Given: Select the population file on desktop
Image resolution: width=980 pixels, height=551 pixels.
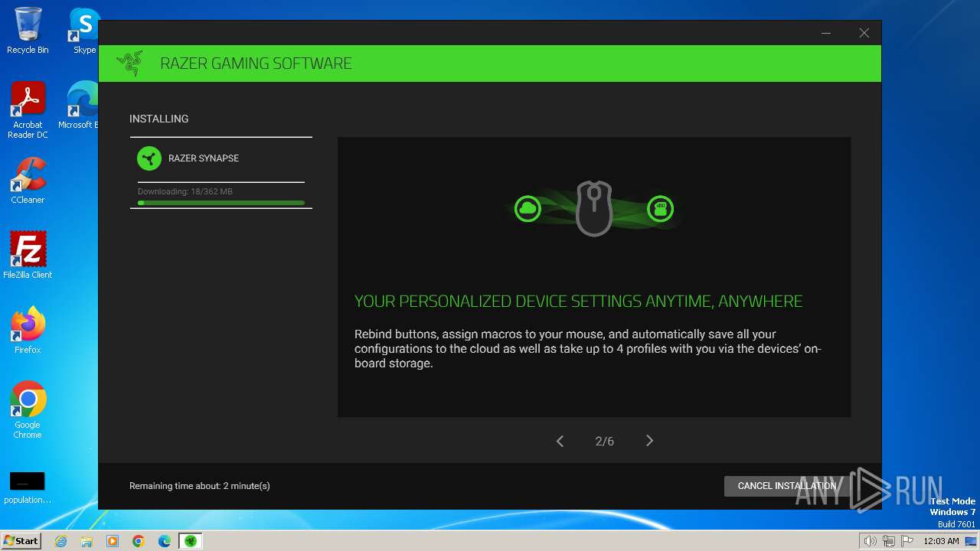Looking at the screenshot, I should (x=28, y=488).
